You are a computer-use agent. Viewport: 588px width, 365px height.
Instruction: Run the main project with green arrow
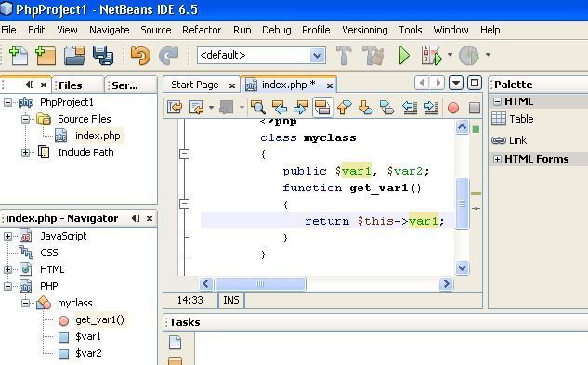click(x=404, y=56)
